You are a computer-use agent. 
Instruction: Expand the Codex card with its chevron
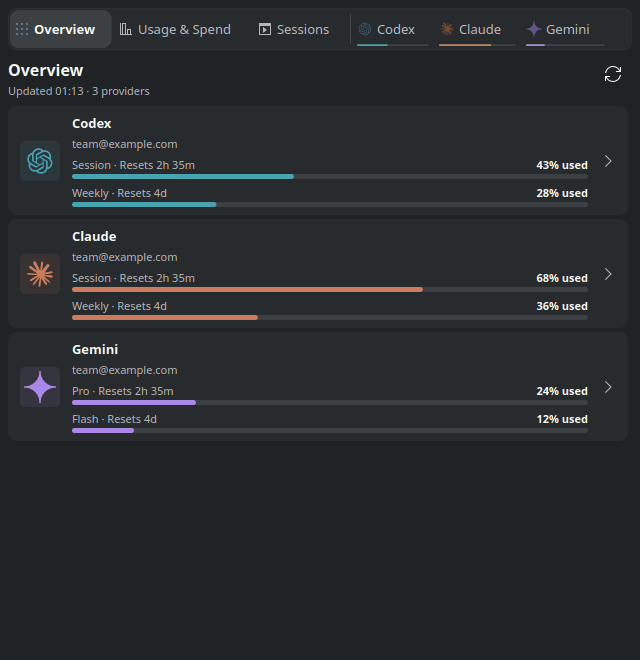coord(608,161)
